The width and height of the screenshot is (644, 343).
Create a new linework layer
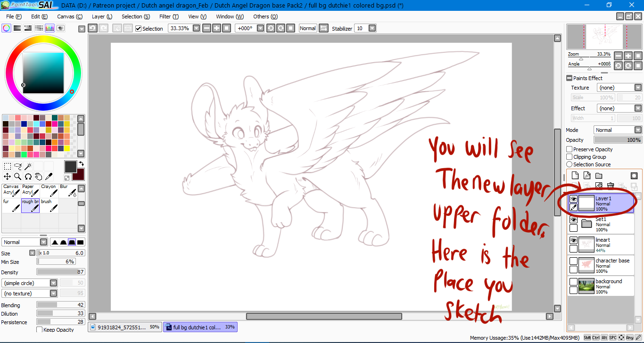[x=587, y=176]
